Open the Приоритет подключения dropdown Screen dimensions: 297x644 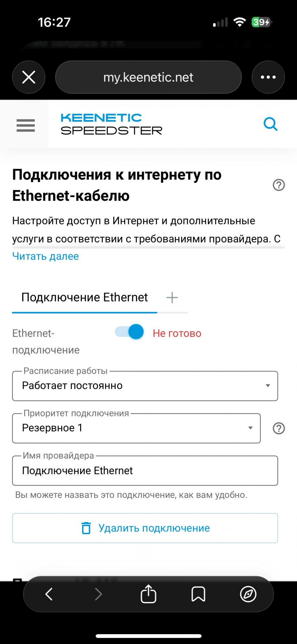point(136,428)
